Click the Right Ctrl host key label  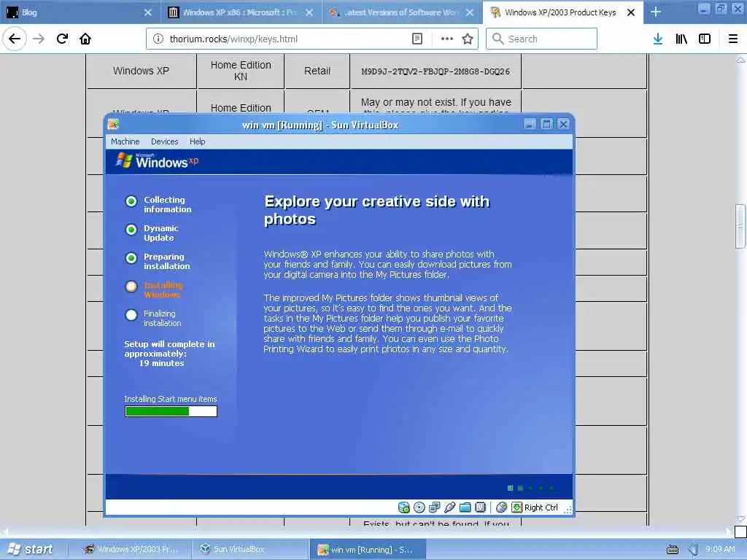click(541, 507)
